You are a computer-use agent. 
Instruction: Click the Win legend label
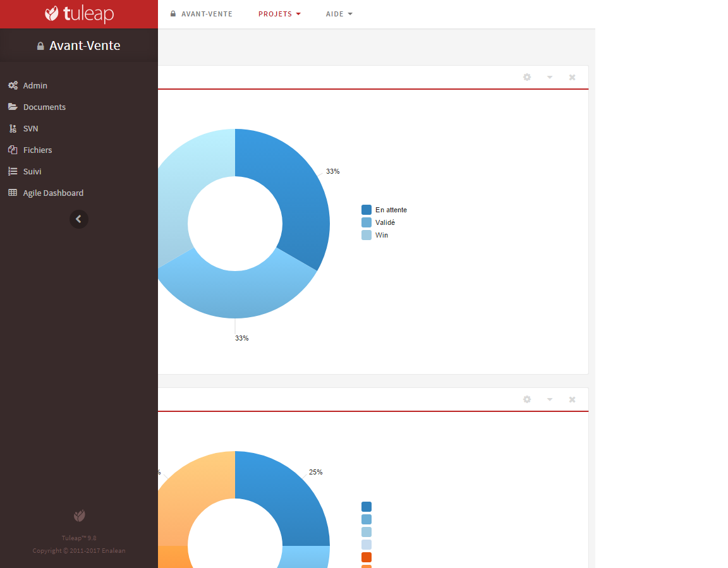tap(381, 235)
